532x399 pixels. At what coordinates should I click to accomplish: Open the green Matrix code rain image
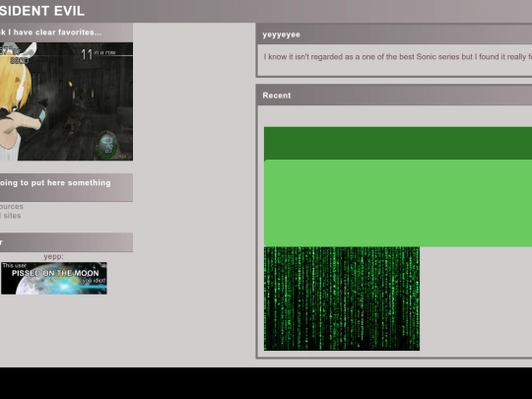click(342, 299)
